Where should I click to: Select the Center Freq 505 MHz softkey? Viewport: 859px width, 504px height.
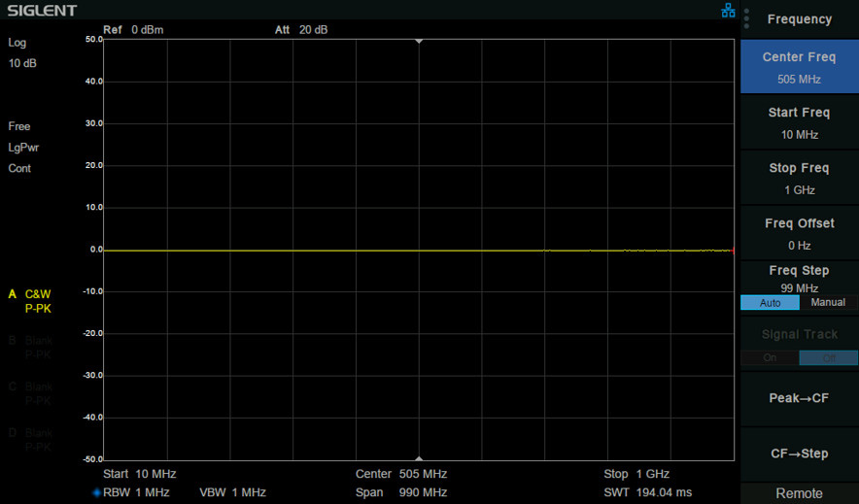[x=800, y=68]
